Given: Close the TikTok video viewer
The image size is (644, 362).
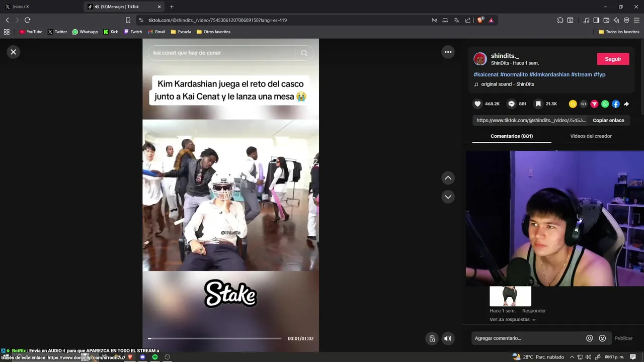Looking at the screenshot, I should click(14, 52).
